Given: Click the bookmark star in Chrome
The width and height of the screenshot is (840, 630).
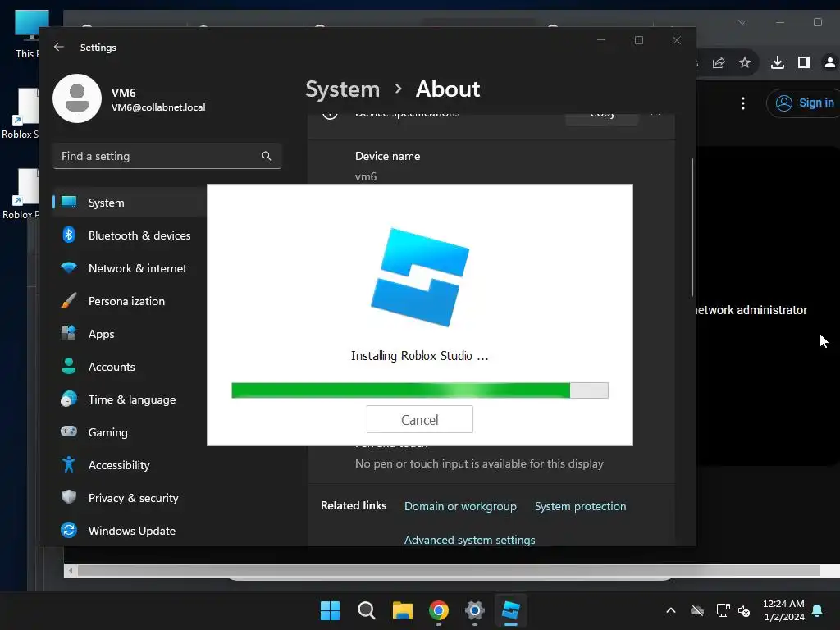Looking at the screenshot, I should (x=745, y=62).
